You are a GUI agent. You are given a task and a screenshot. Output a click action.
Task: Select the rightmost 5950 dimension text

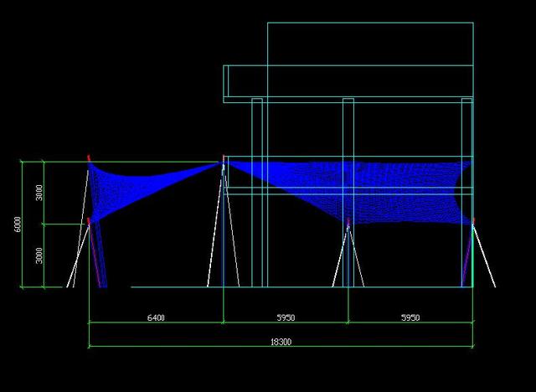[410, 317]
